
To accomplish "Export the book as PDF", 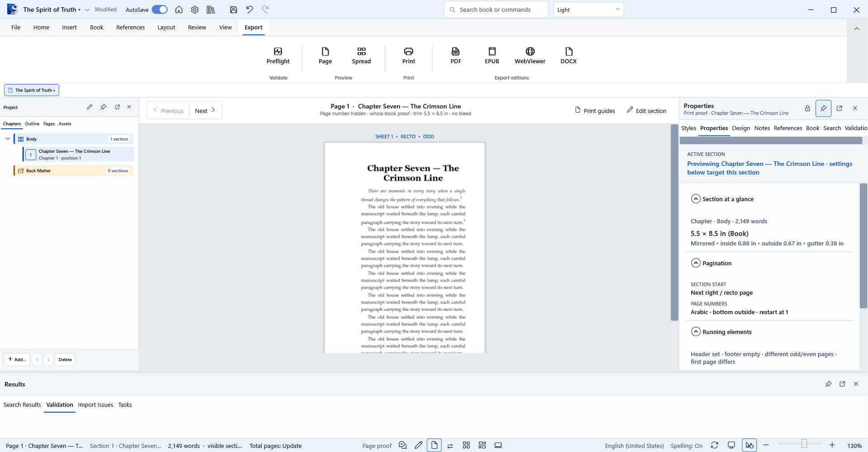I will point(456,56).
